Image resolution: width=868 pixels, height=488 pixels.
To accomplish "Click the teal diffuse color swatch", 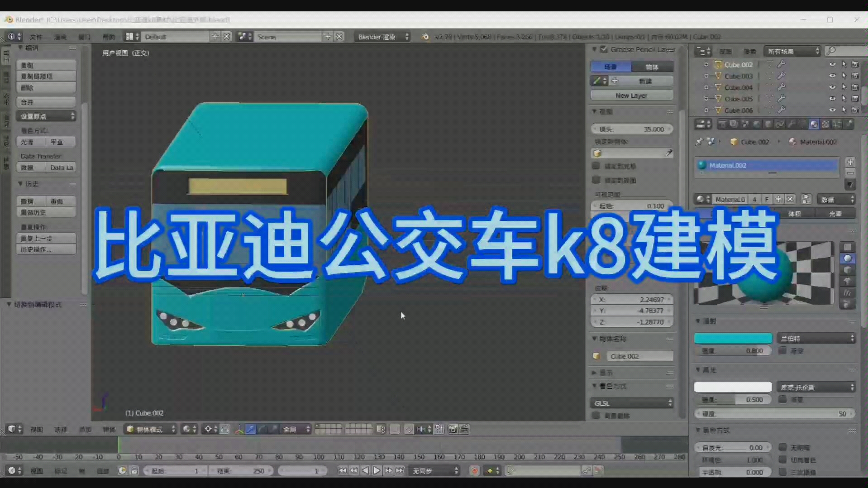I will 733,338.
